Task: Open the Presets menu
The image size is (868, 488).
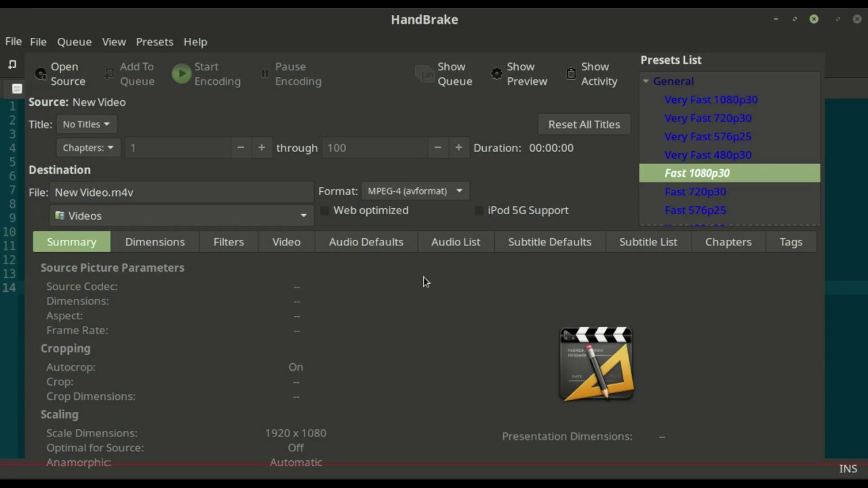Action: (155, 42)
